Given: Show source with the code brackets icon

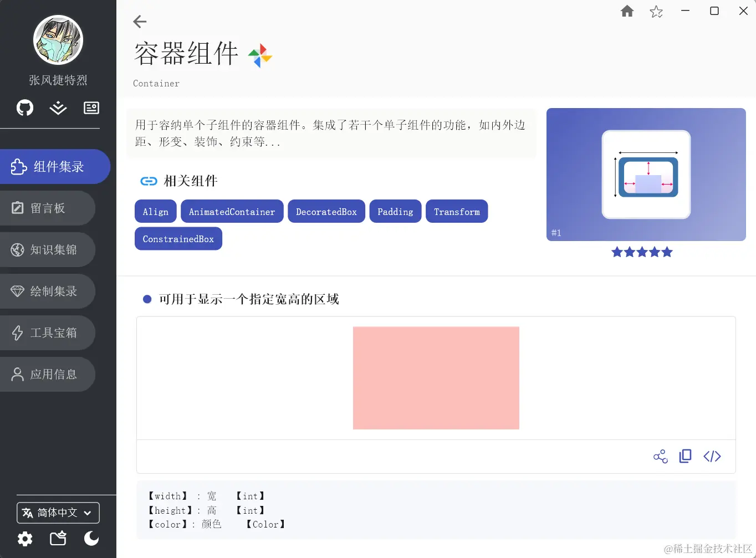Looking at the screenshot, I should pyautogui.click(x=712, y=456).
